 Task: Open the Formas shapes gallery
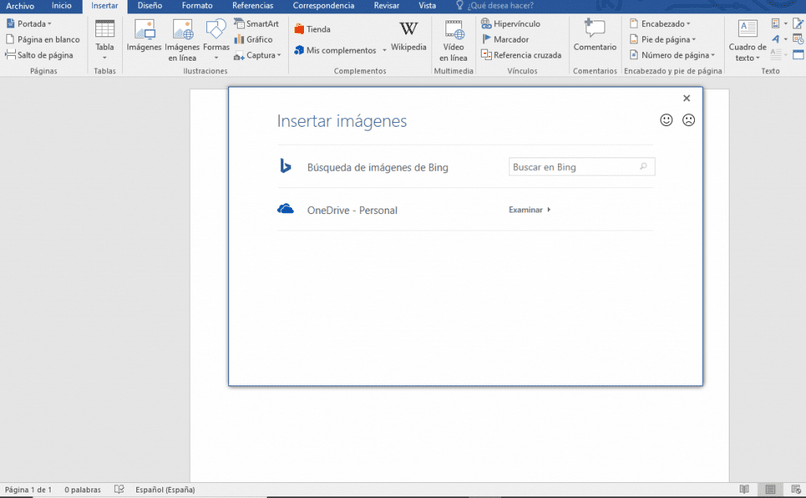pyautogui.click(x=216, y=40)
